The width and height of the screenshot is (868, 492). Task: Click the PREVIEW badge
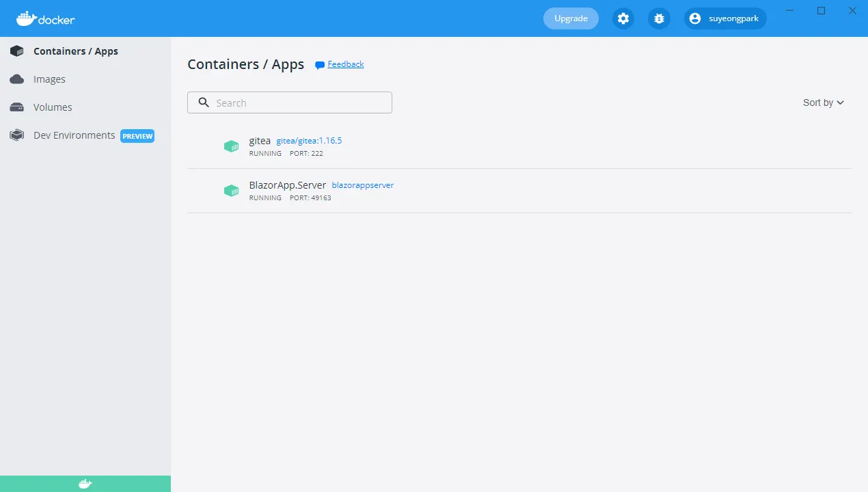137,136
